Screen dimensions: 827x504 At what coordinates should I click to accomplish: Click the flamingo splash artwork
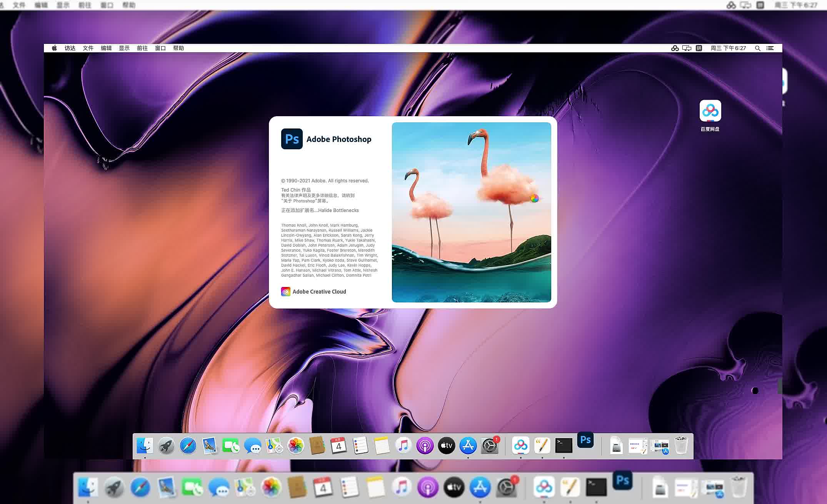(472, 212)
